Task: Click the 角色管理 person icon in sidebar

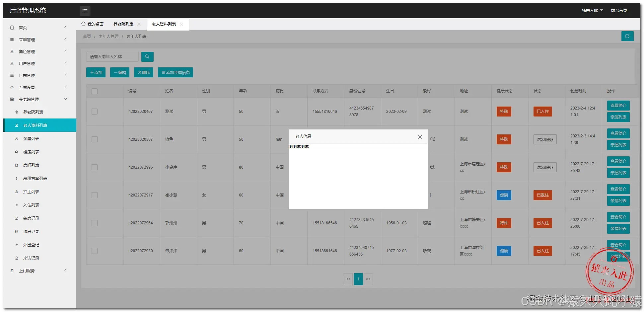Action: [12, 51]
